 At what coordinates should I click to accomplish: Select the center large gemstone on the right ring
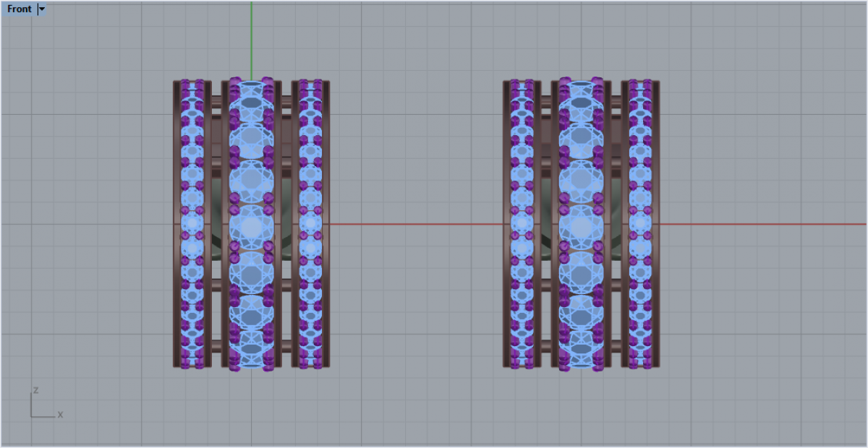(582, 226)
